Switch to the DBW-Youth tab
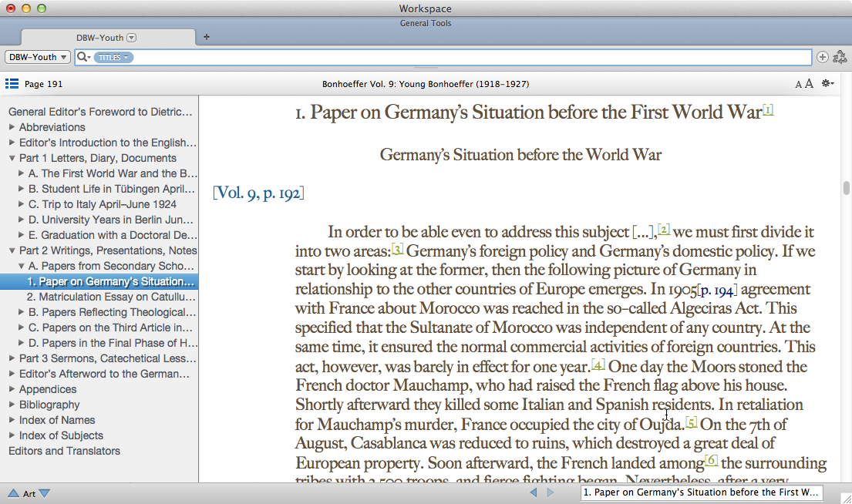 108,38
